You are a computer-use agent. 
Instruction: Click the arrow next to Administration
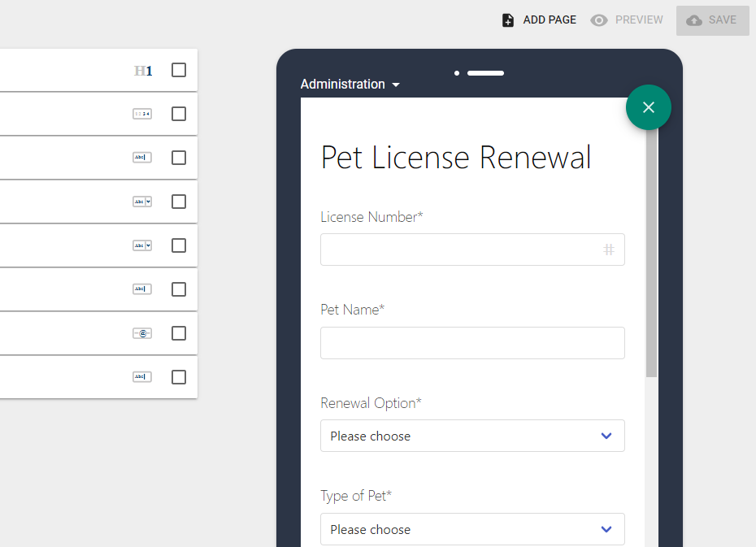click(x=396, y=85)
